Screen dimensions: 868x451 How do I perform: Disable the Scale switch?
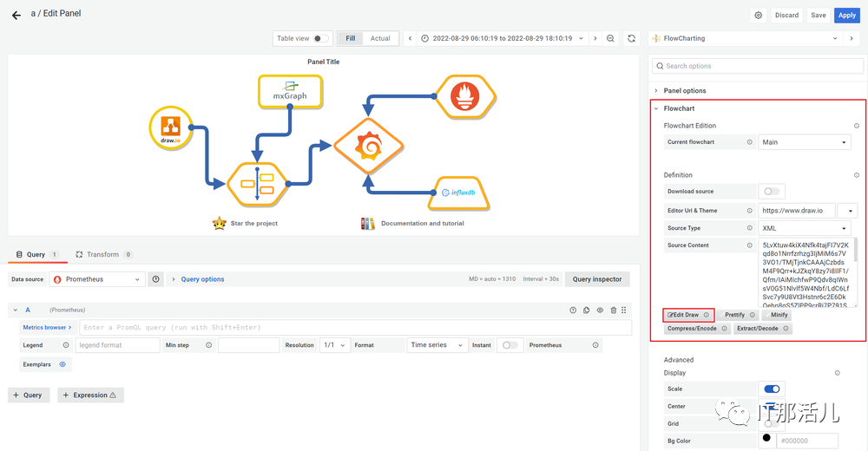click(772, 389)
